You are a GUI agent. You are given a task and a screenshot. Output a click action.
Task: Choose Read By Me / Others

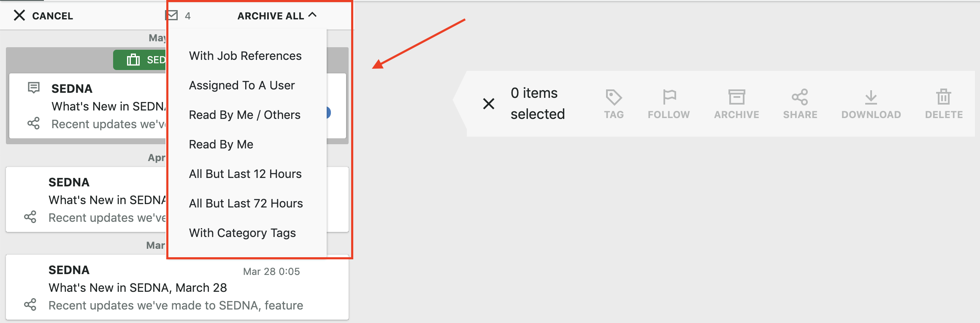245,115
